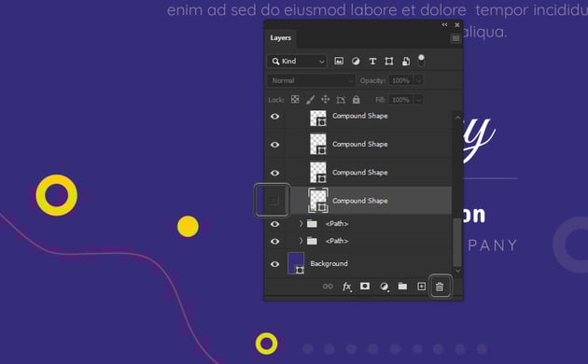This screenshot has height=364, width=588.
Task: Delete layer trash icon
Action: [x=440, y=287]
